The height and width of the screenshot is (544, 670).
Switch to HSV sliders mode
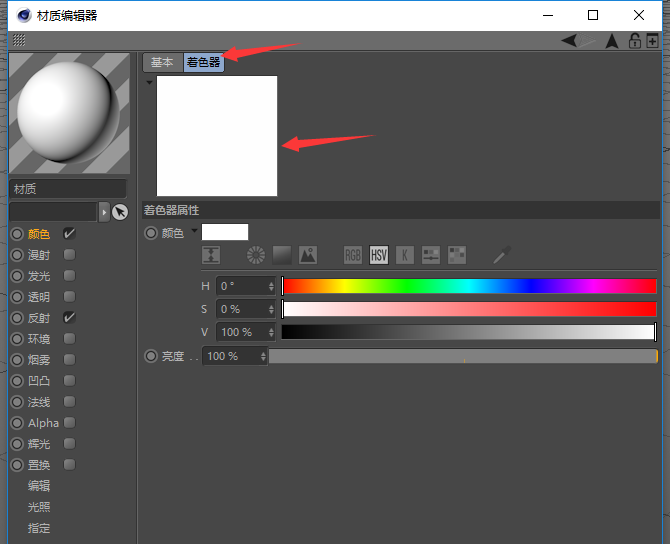(x=379, y=255)
